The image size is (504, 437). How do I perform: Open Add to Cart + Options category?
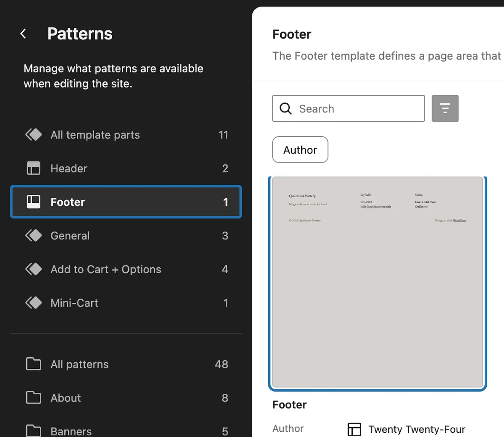pyautogui.click(x=126, y=269)
